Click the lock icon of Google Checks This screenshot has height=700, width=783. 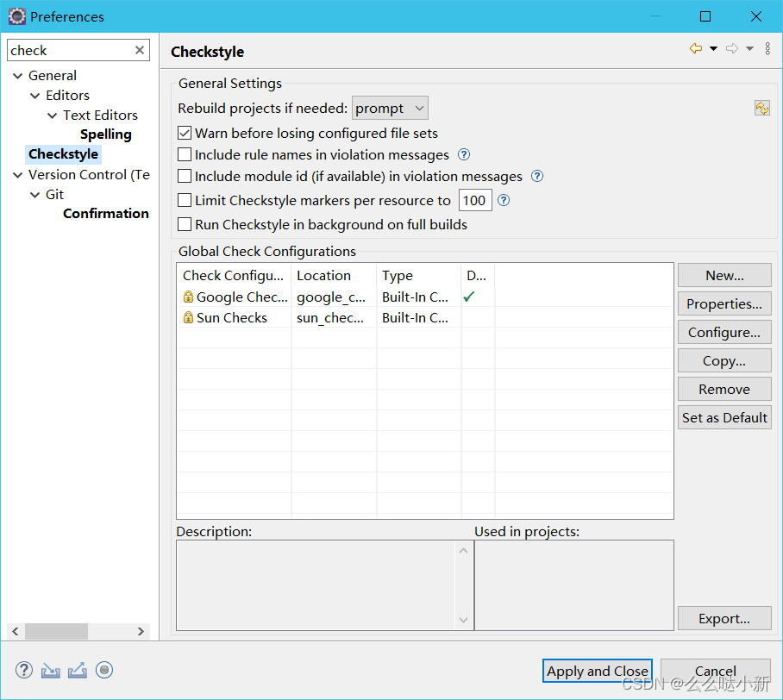point(188,297)
